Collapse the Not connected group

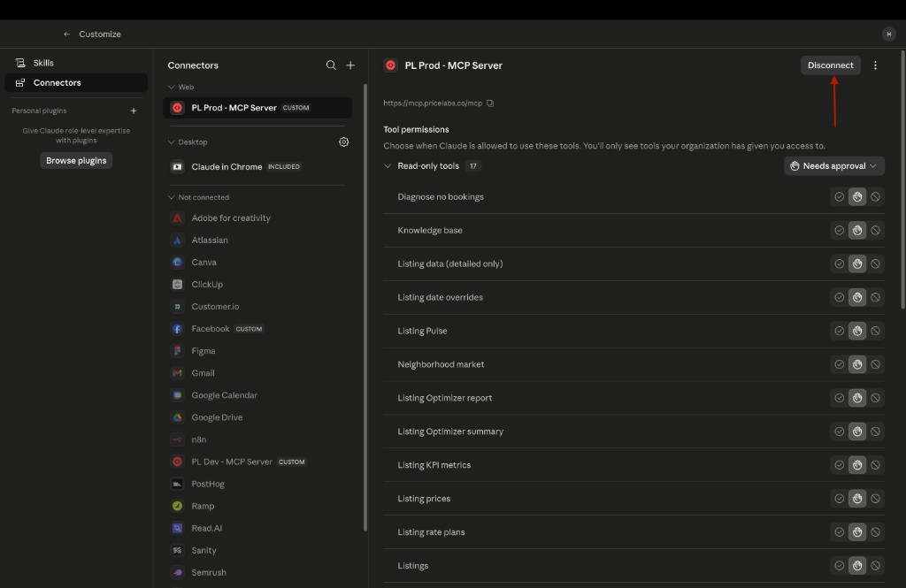pos(171,197)
